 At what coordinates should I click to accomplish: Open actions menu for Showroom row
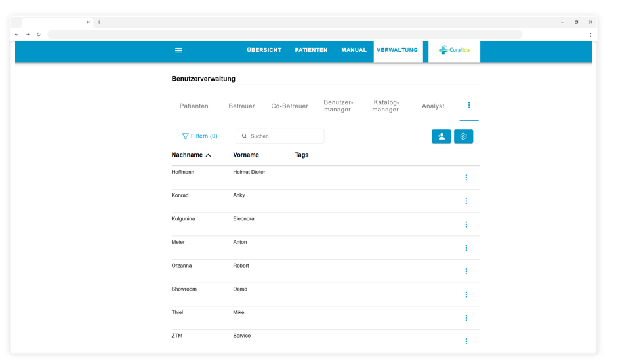pos(466,294)
